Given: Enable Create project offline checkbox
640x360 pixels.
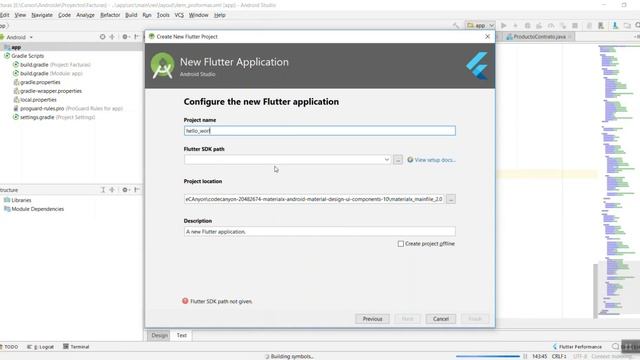Looking at the screenshot, I should point(401,244).
